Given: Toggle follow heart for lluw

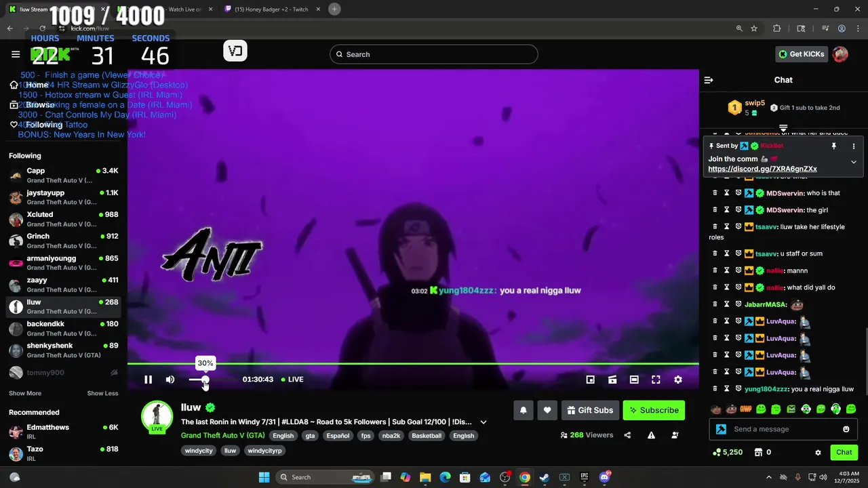Looking at the screenshot, I should pos(547,410).
